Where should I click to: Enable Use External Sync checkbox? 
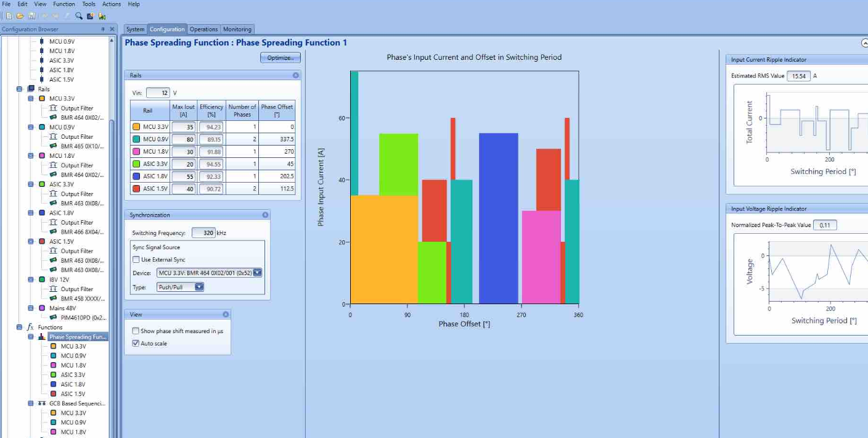[x=136, y=260]
